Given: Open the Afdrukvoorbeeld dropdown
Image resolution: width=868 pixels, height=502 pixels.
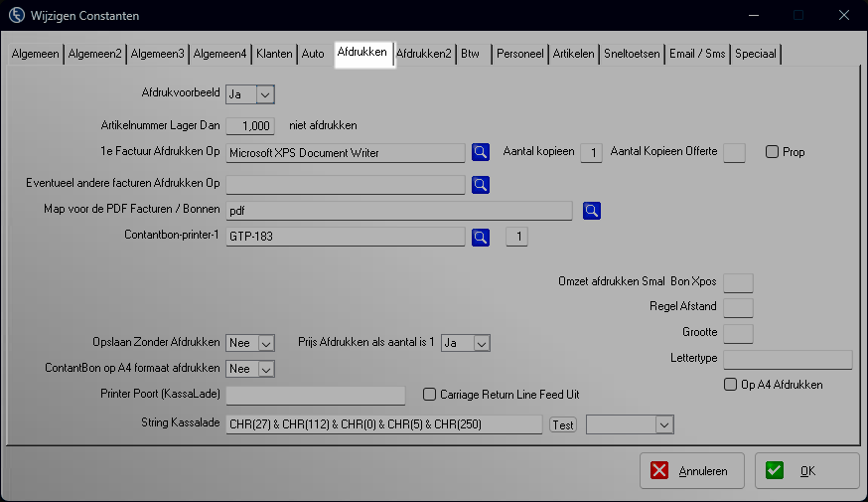Looking at the screenshot, I should coord(264,94).
